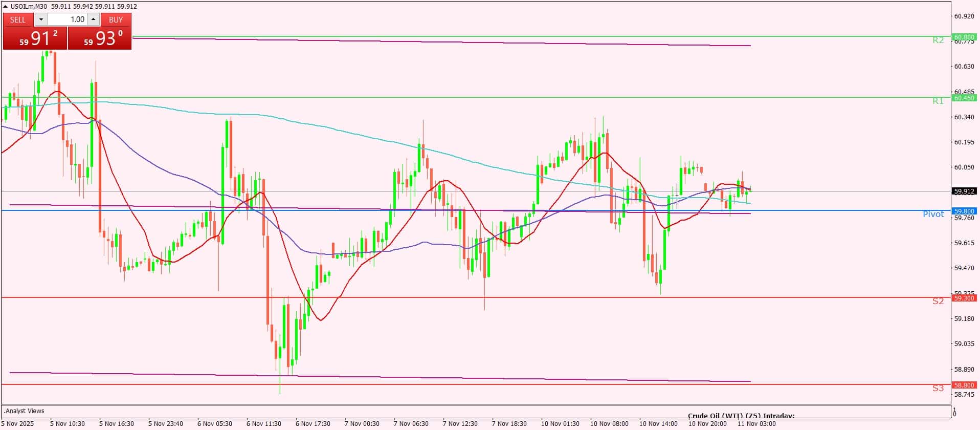Click the Crude Oil (WTI) (Z5) Intraday text

click(741, 416)
